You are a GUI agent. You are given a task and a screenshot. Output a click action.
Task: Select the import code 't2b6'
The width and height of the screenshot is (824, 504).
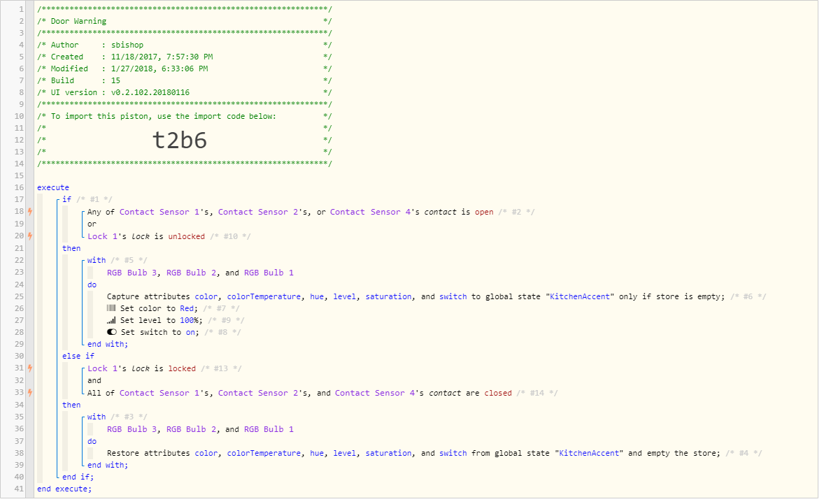click(180, 141)
